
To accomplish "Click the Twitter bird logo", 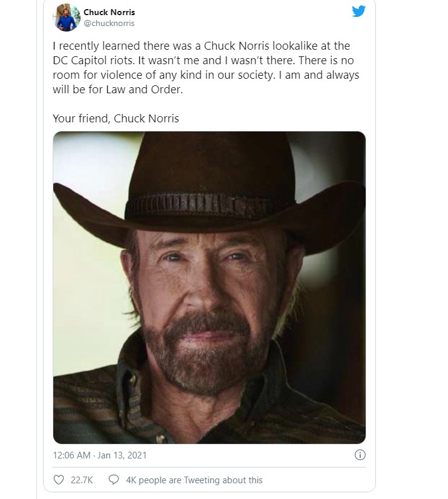I will pos(359,12).
